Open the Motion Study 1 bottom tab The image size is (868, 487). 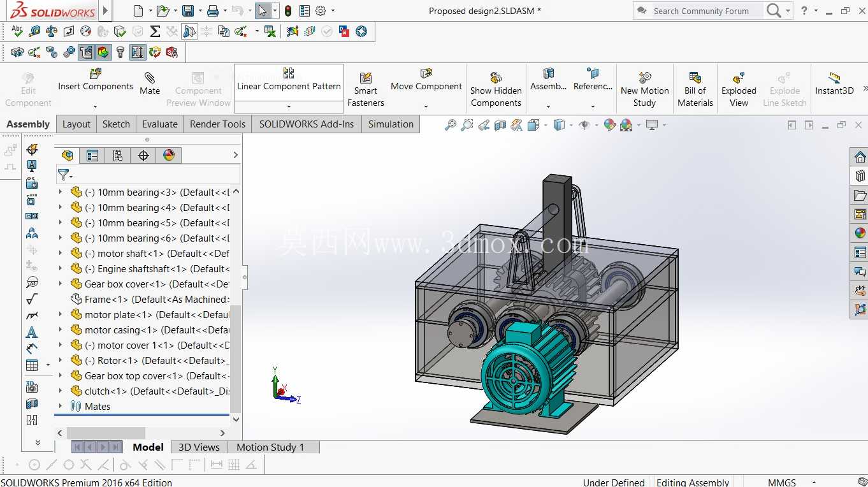270,447
